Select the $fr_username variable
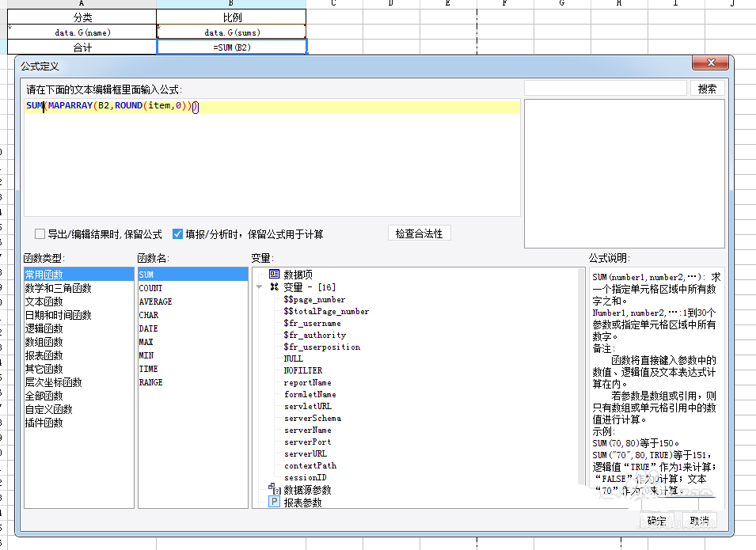 [312, 323]
